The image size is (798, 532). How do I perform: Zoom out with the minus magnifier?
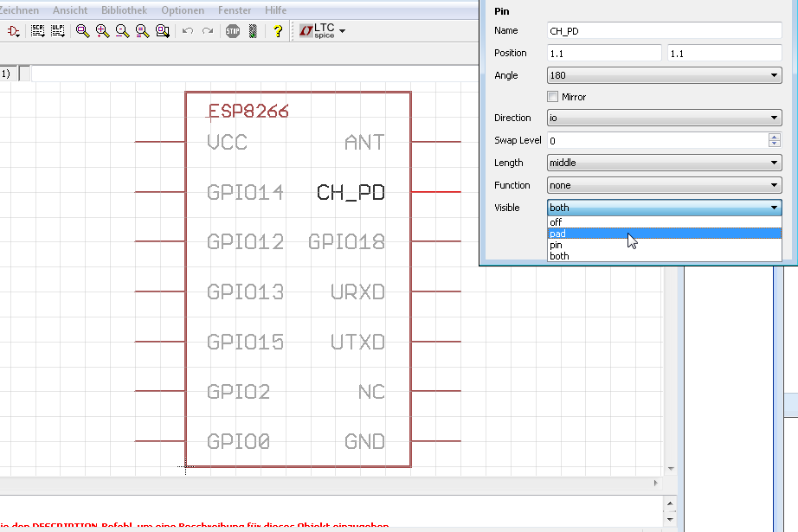[x=122, y=31]
